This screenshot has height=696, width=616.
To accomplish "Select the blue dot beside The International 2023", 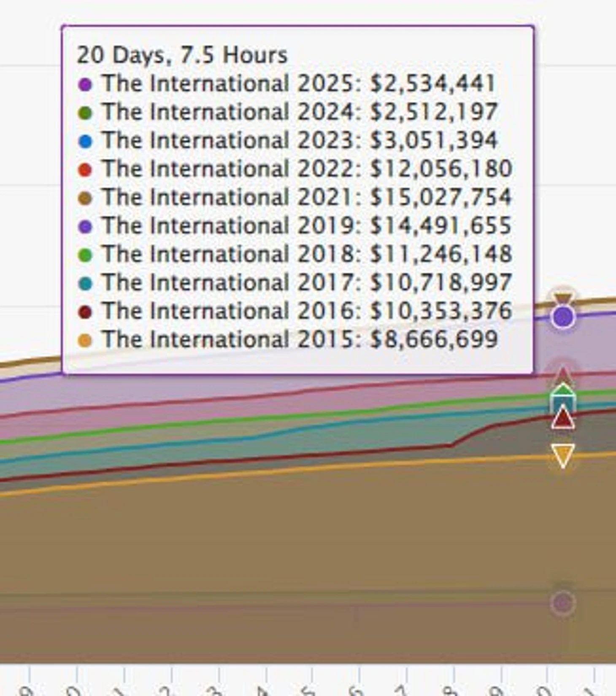I will pos(85,141).
